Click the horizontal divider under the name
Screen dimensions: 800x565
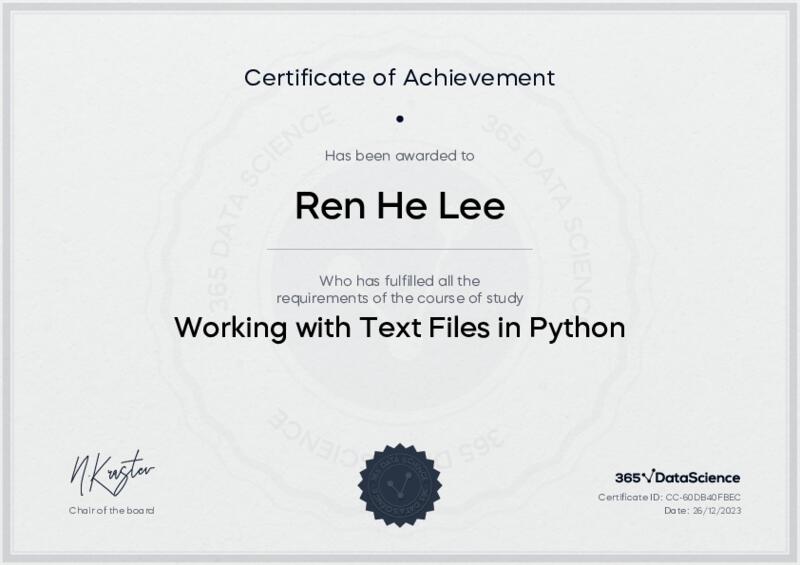pos(400,249)
